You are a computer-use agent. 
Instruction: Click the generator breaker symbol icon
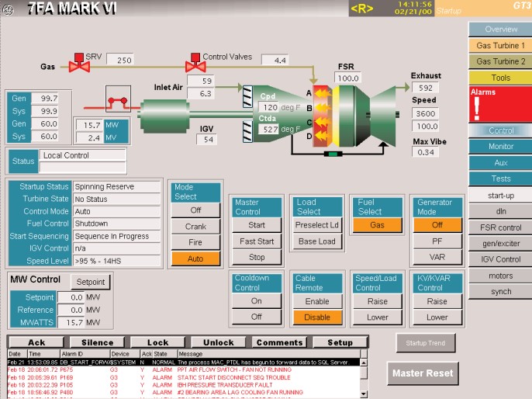pyautogui.click(x=118, y=99)
